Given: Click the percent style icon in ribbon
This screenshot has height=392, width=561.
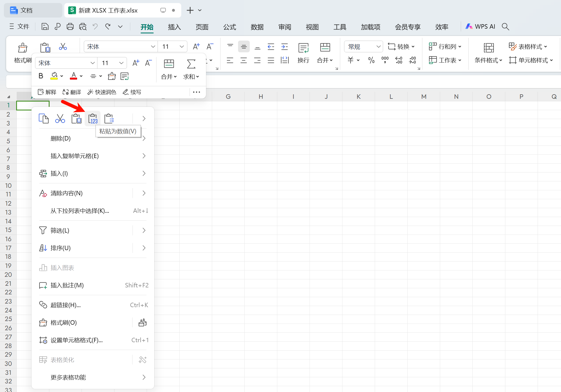Looking at the screenshot, I should pyautogui.click(x=371, y=60).
